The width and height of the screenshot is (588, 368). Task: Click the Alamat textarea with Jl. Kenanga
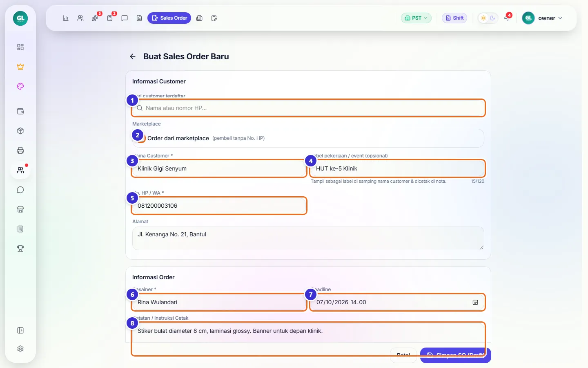tap(308, 238)
